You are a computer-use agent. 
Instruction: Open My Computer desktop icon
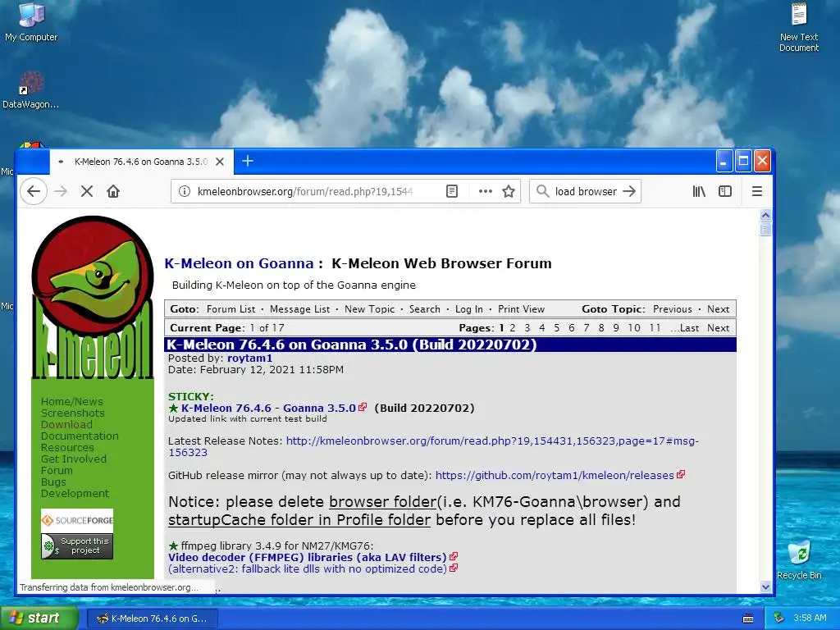tap(31, 22)
